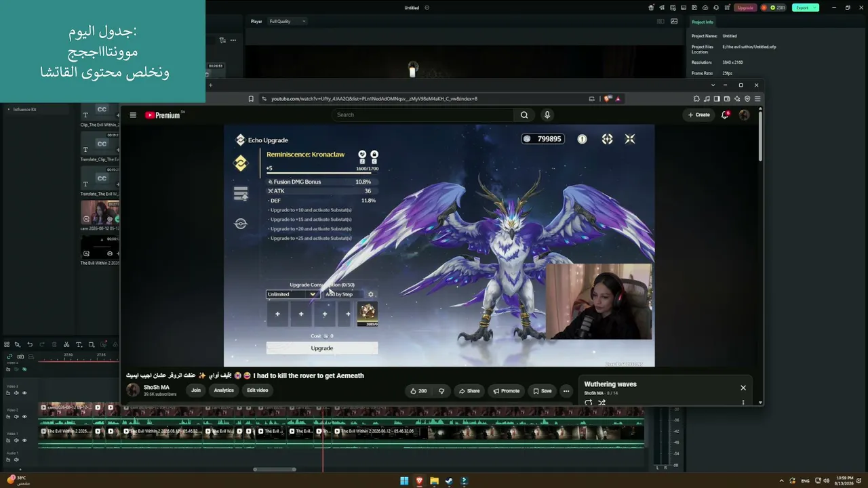Click the send icon in editor title bar
The width and height of the screenshot is (868, 488).
(x=661, y=8)
